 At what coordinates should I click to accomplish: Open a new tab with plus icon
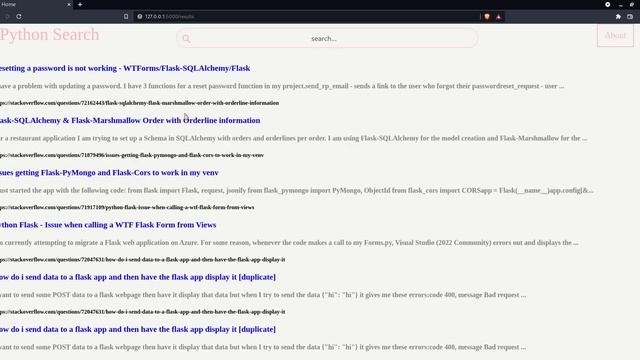tap(80, 4)
